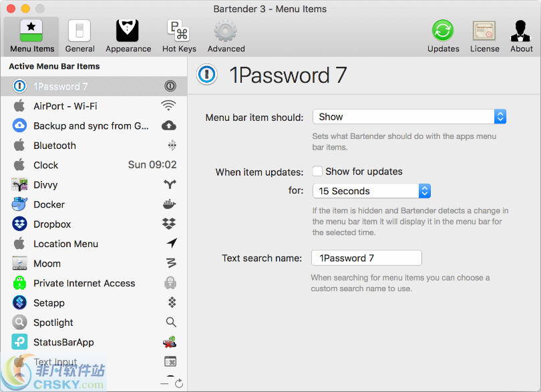Viewport: 541px width, 392px height.
Task: Click the Wi-Fi signal status icon
Action: (x=168, y=106)
